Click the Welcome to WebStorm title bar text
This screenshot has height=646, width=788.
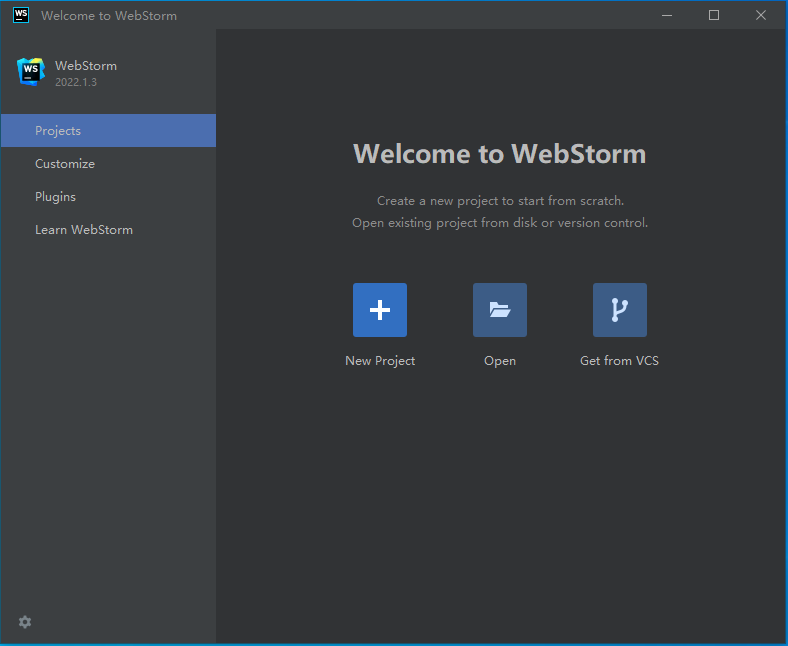pos(109,16)
